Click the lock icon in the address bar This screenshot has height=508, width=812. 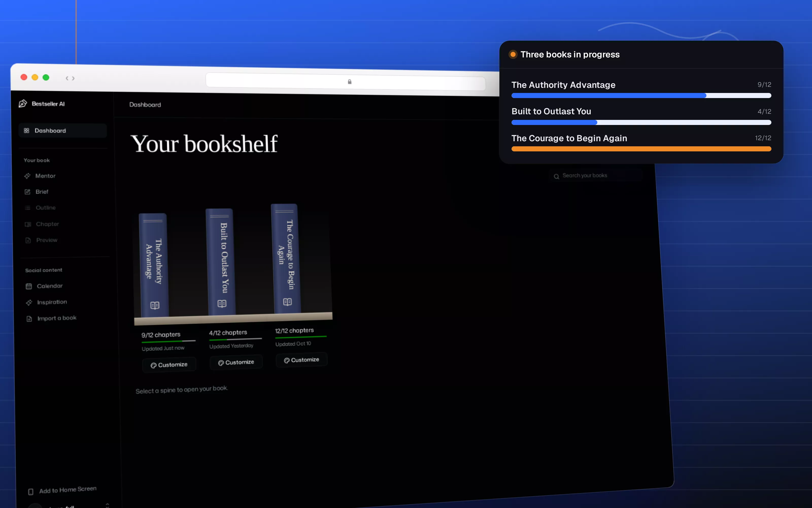[350, 82]
